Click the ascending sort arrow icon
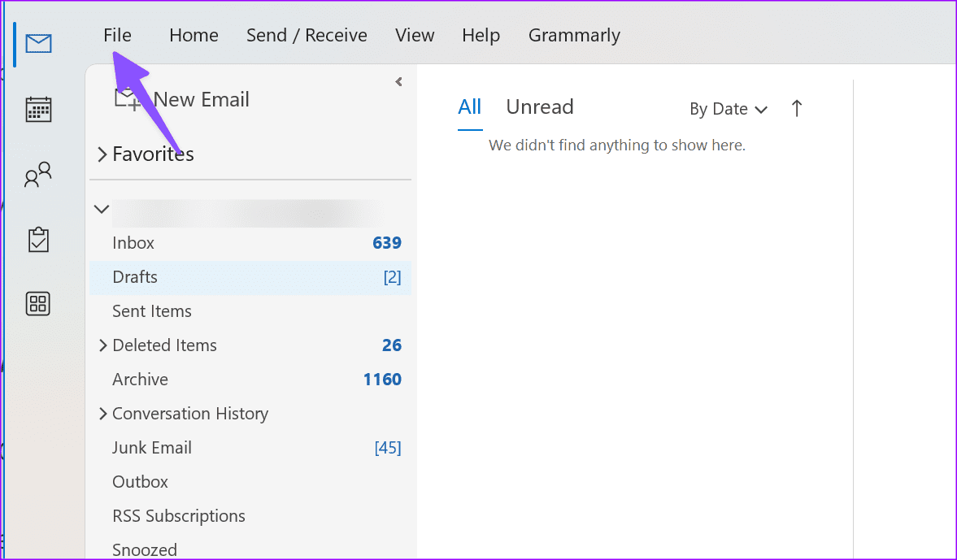957x560 pixels. pyautogui.click(x=796, y=108)
